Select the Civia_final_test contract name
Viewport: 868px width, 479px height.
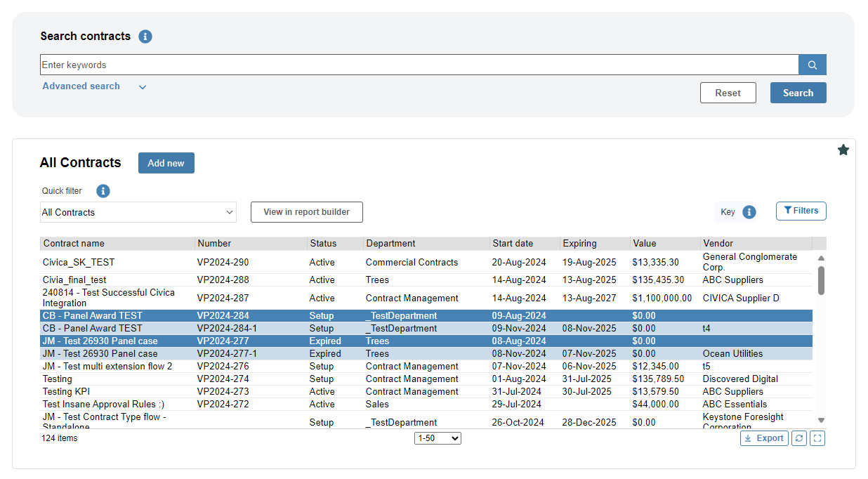pyautogui.click(x=74, y=280)
